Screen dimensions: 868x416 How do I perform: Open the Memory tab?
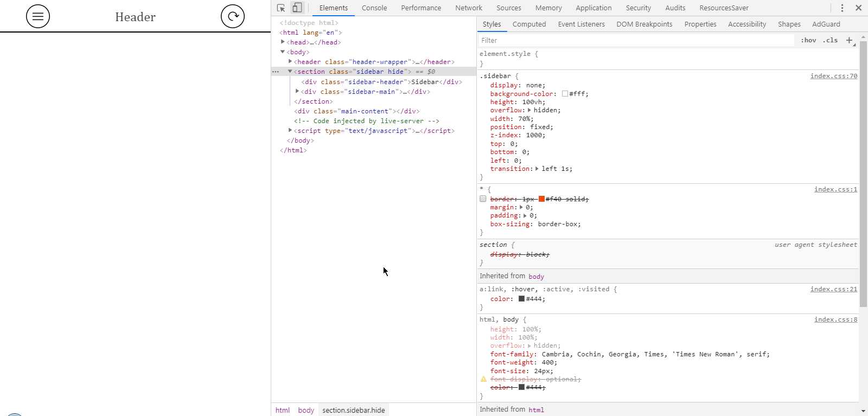pos(548,8)
